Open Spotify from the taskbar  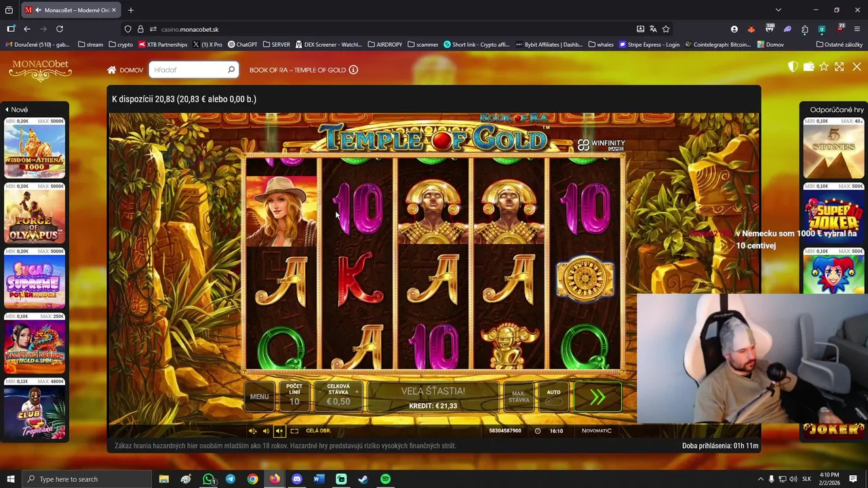(x=385, y=479)
